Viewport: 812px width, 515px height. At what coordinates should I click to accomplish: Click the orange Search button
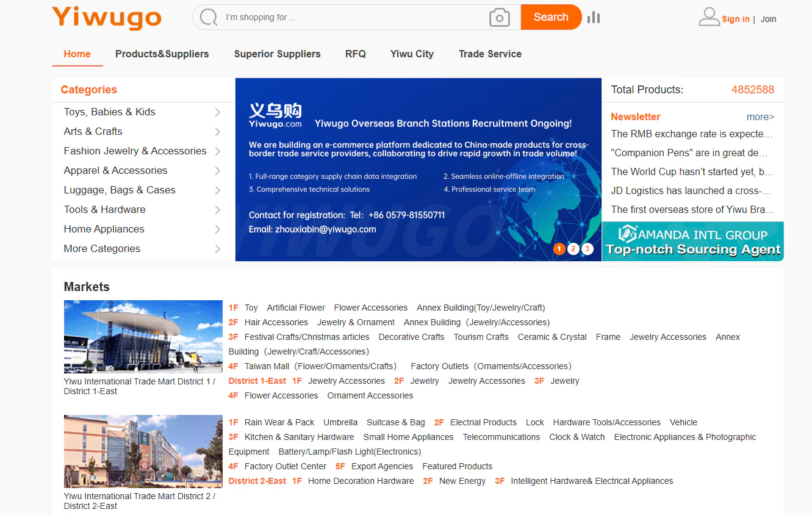tap(551, 17)
